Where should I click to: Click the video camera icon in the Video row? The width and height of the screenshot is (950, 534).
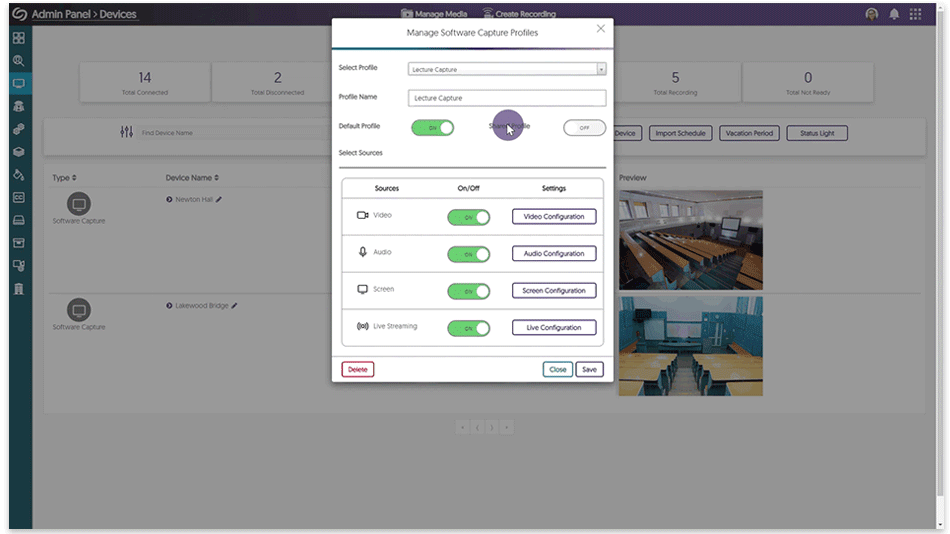(x=362, y=215)
